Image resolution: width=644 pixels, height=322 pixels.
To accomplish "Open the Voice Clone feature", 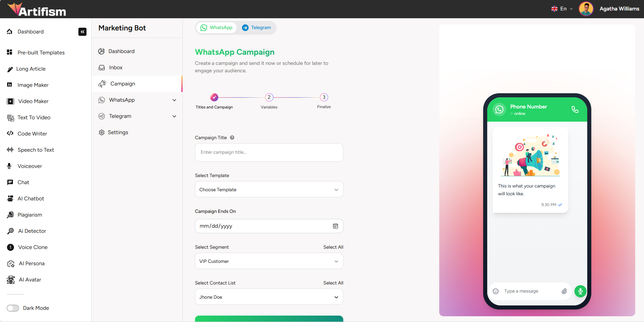I will [x=32, y=247].
